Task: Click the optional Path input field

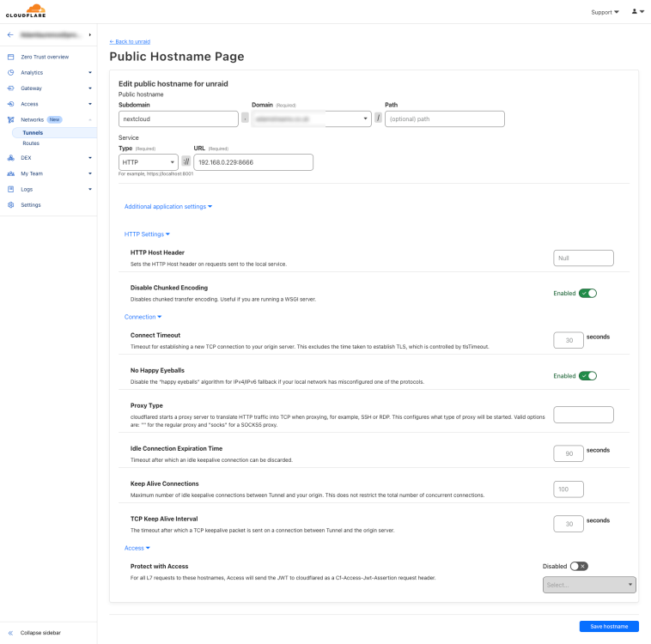Action: (445, 119)
